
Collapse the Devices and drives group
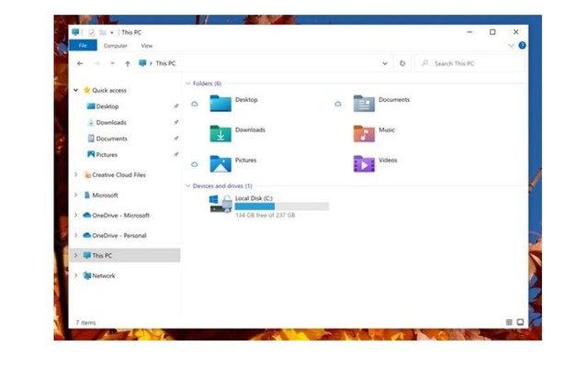[187, 185]
